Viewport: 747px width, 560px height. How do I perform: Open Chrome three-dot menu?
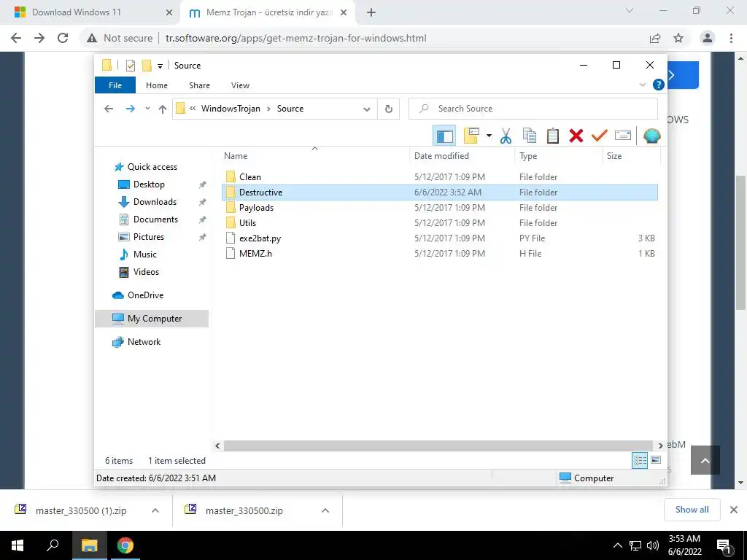(x=731, y=38)
